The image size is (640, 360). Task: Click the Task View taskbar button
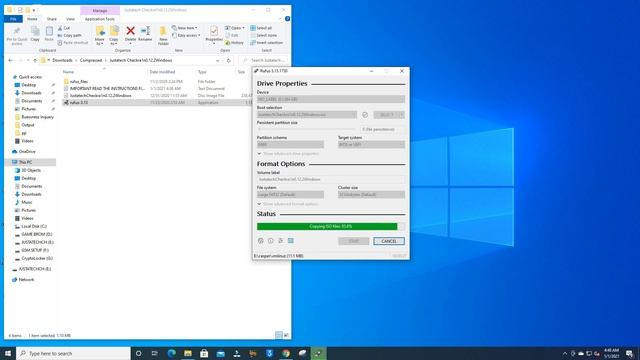point(155,353)
